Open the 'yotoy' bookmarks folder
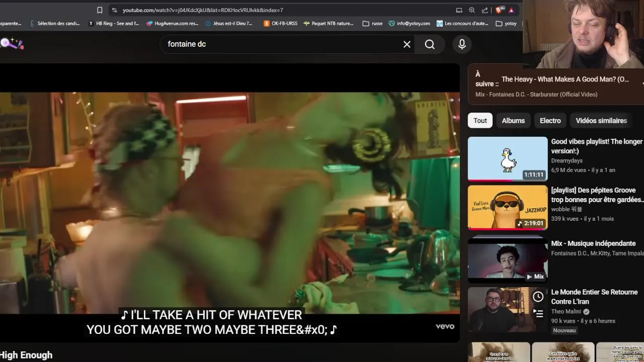Screen dimensions: 644x362 (506, 23)
